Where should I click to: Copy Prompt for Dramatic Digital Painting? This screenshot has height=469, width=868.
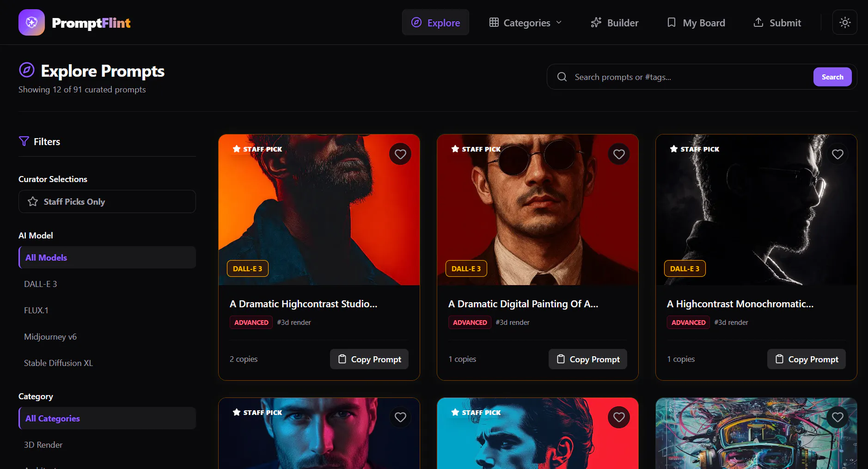(x=588, y=359)
